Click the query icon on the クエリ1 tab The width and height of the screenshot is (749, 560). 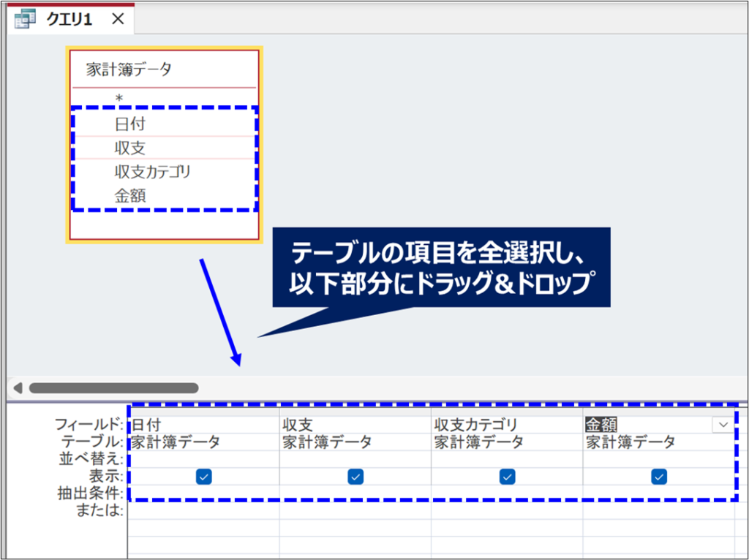click(x=25, y=19)
